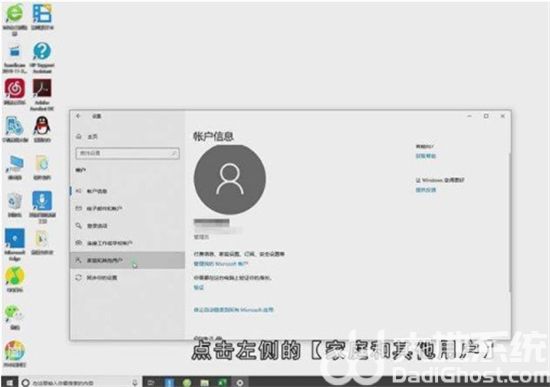The height and width of the screenshot is (387, 550).
Task: Launch WeChat from the desktop
Action: pyautogui.click(x=15, y=313)
